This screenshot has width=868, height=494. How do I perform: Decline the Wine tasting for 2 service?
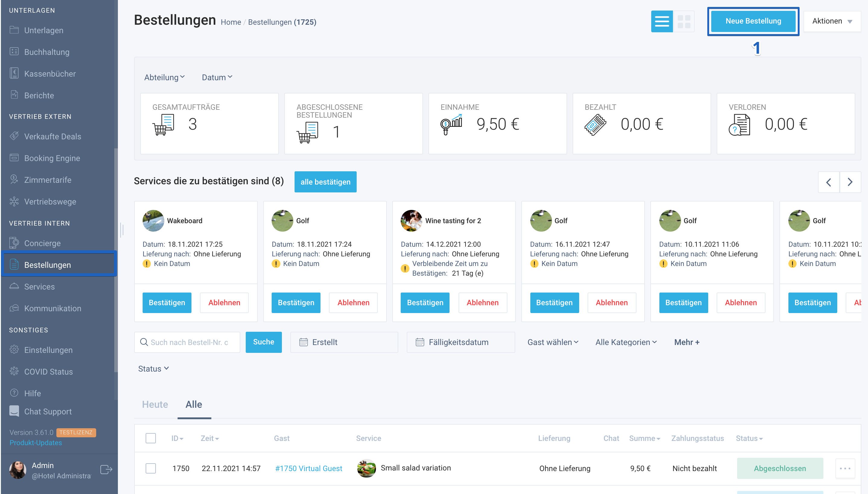click(483, 303)
